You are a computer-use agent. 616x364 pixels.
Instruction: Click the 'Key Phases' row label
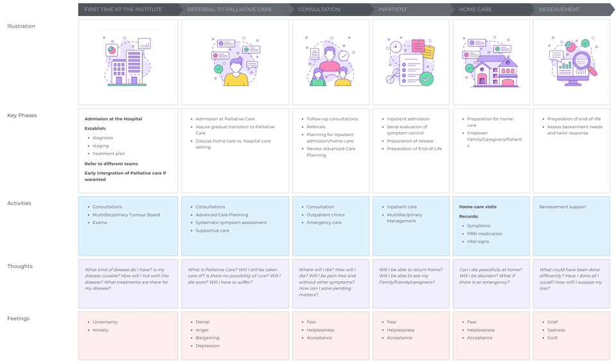tap(22, 116)
